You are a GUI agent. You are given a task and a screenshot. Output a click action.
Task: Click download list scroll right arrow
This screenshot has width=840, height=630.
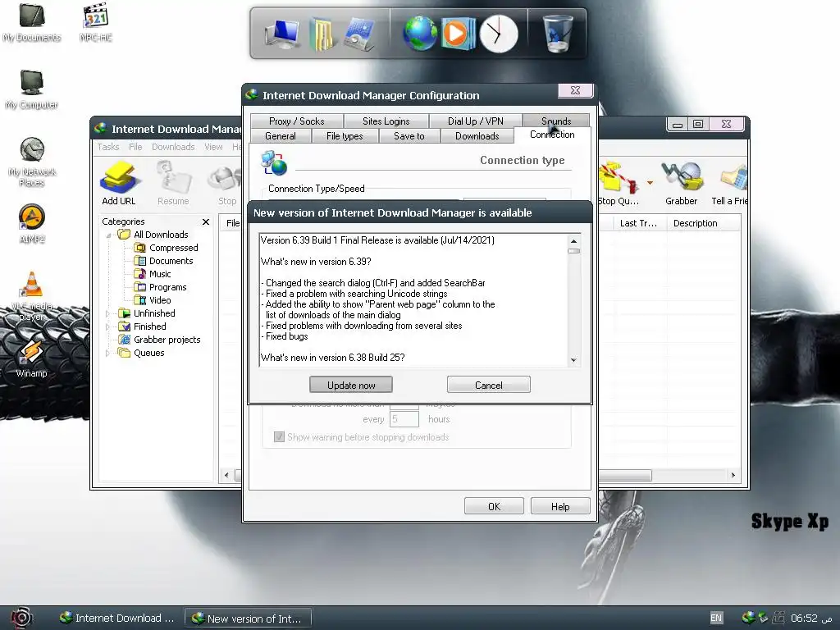click(733, 475)
